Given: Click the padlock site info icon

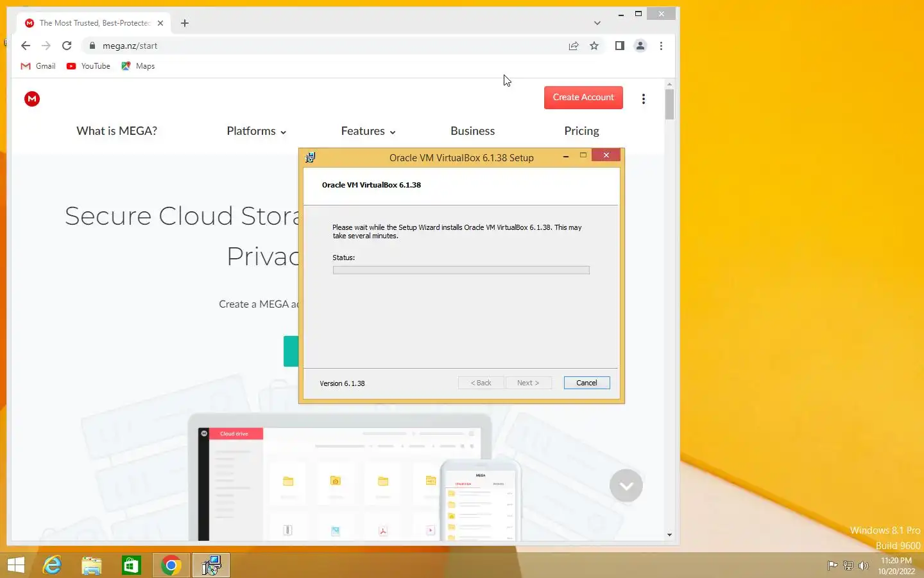Looking at the screenshot, I should pyautogui.click(x=92, y=46).
